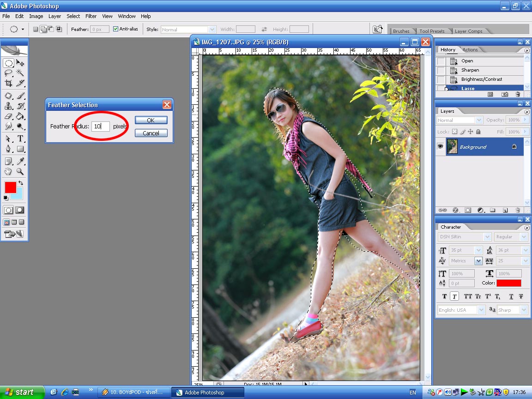Create a new layer in Layers panel

(505, 211)
